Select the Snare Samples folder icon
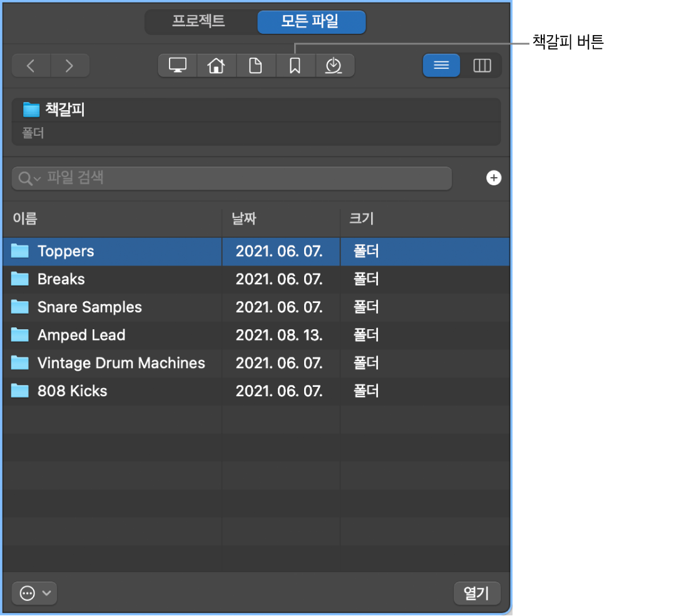679x616 pixels. pyautogui.click(x=20, y=307)
